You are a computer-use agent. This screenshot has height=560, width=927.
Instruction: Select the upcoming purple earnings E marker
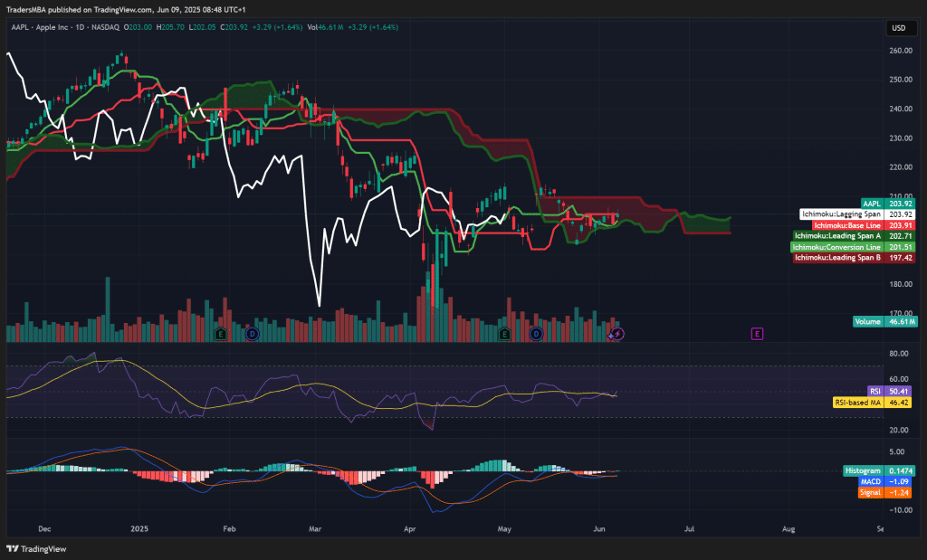point(757,334)
